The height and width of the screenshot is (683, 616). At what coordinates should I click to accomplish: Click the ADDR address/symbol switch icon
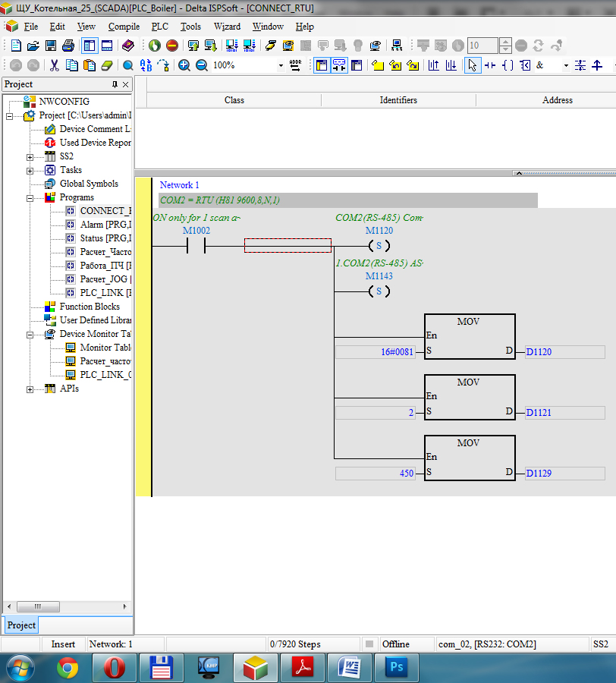pyautogui.click(x=296, y=65)
